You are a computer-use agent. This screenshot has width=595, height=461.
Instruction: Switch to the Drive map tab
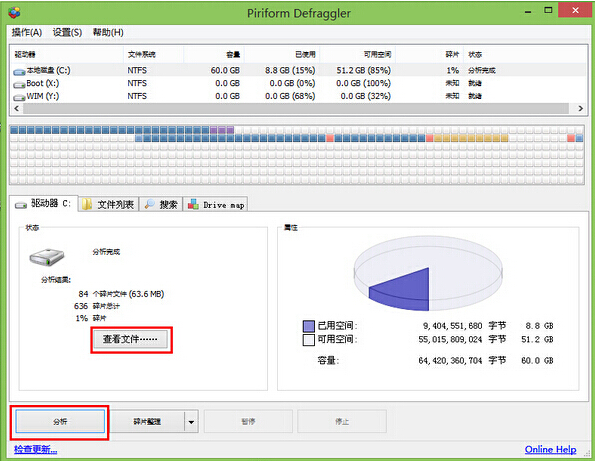pos(216,205)
